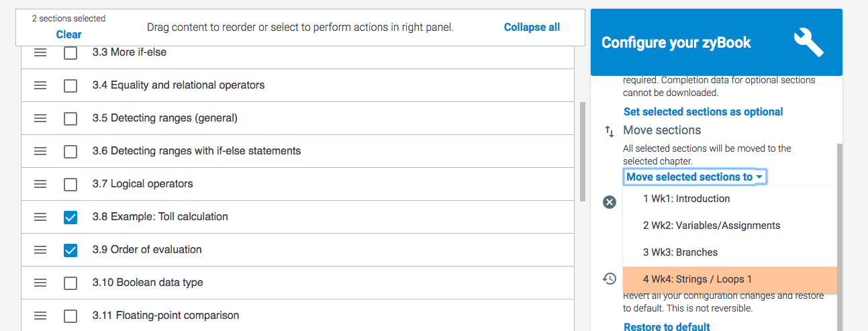This screenshot has height=331, width=868.
Task: Open the Move selected sections to dropdown
Action: click(695, 177)
